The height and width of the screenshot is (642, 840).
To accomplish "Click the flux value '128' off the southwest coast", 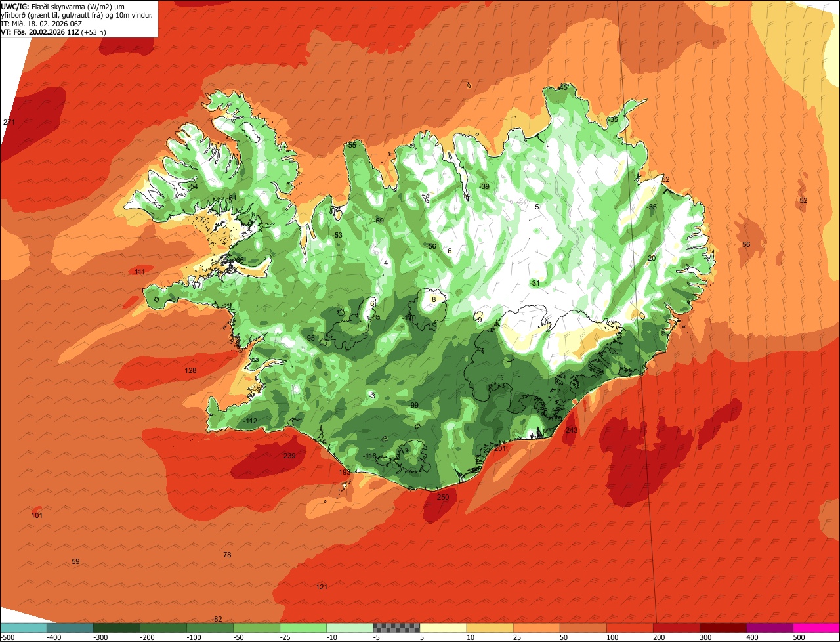I will (x=190, y=371).
